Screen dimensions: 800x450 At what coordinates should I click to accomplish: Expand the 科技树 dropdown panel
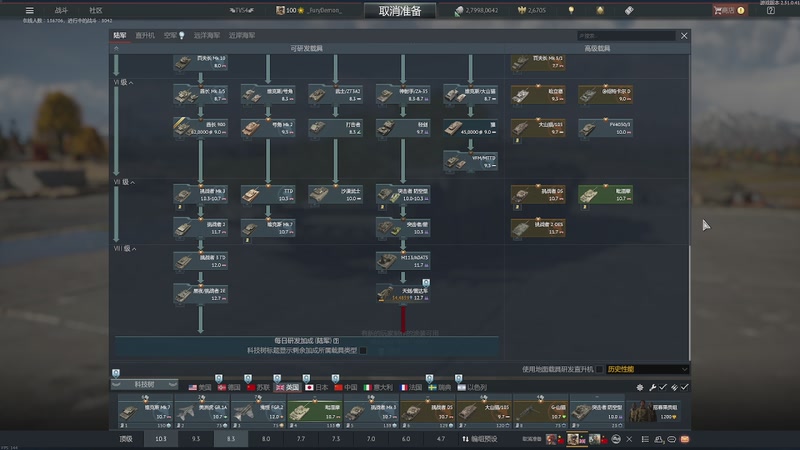tap(144, 384)
